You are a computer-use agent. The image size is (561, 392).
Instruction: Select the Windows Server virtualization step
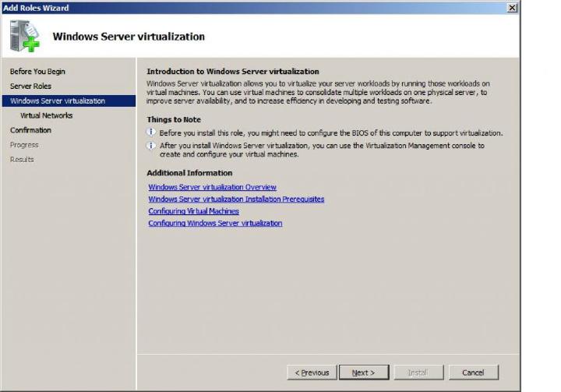tap(69, 101)
